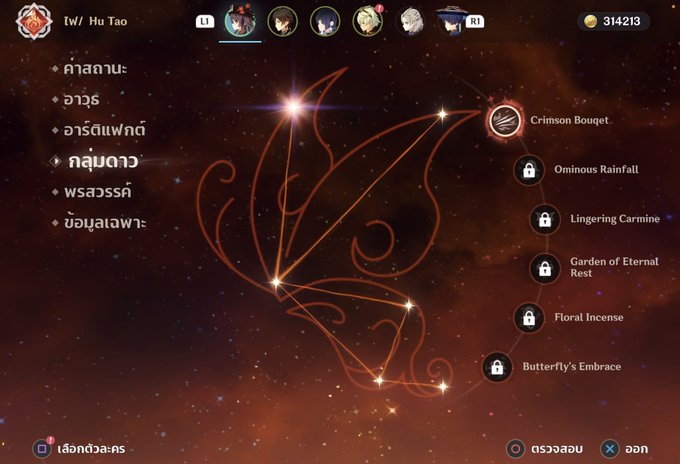Open the ค่าสถานะ attributes menu
This screenshot has height=464, width=680.
[x=95, y=69]
